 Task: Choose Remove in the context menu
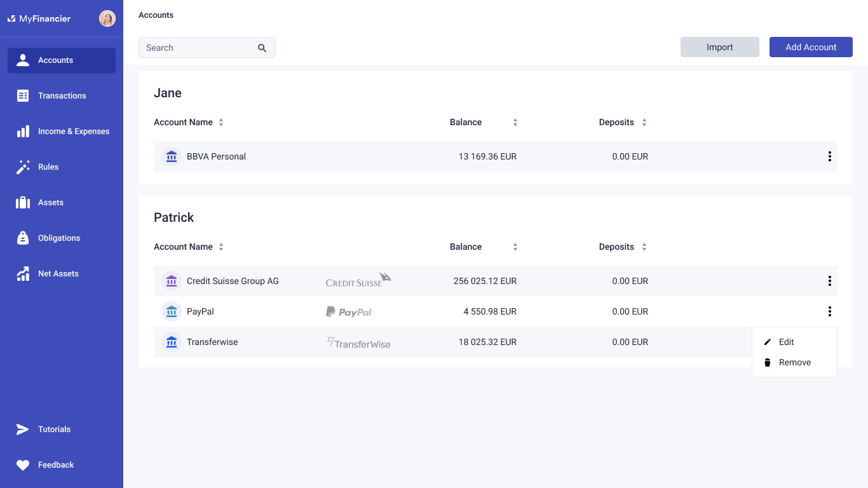point(794,362)
